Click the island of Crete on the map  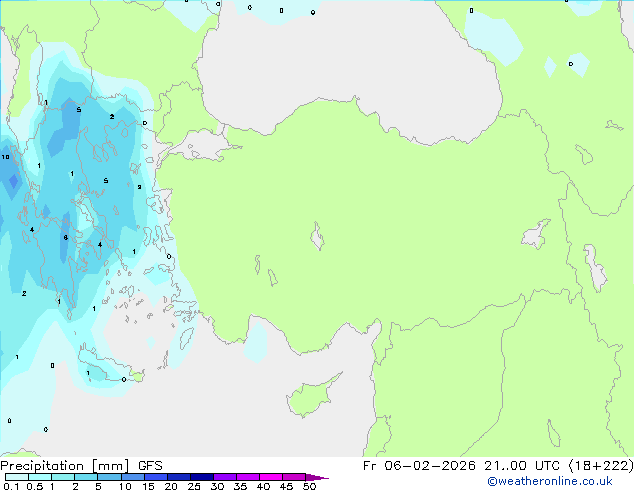(108, 365)
